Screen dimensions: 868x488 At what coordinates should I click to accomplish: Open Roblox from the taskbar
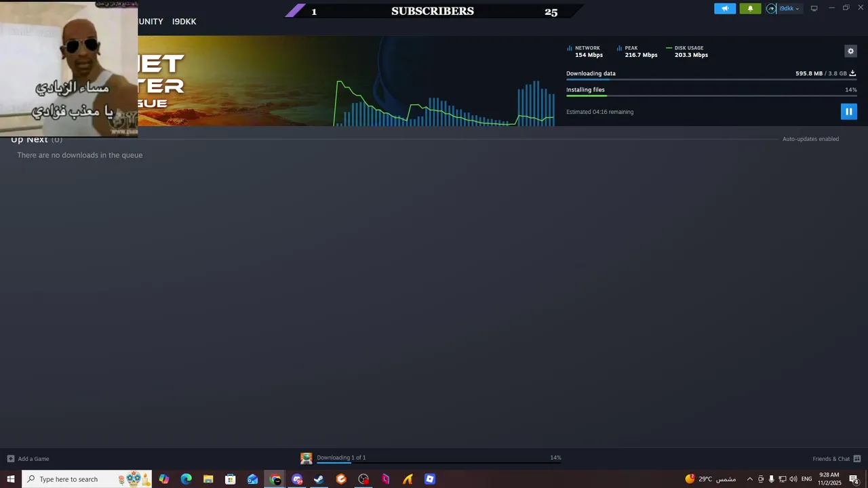point(430,479)
